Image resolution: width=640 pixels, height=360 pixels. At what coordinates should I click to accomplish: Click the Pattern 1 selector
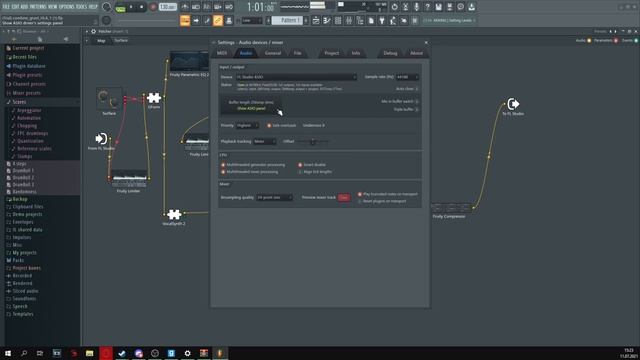pos(287,20)
